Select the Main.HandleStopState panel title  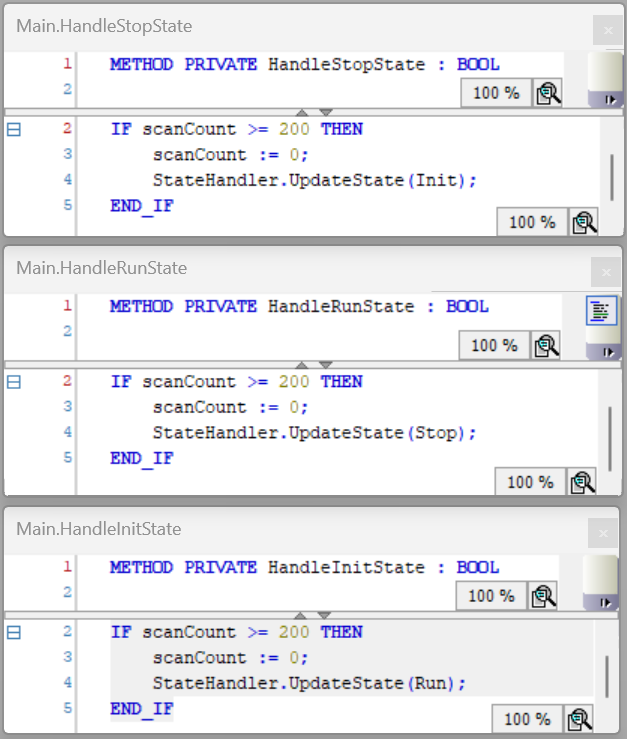(104, 26)
